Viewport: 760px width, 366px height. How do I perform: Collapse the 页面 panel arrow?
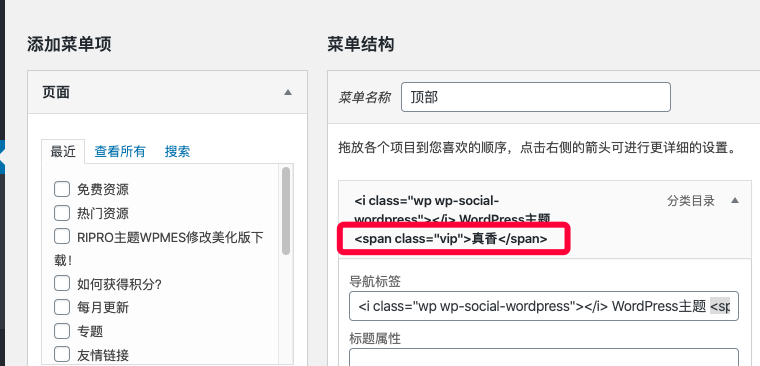(x=288, y=92)
